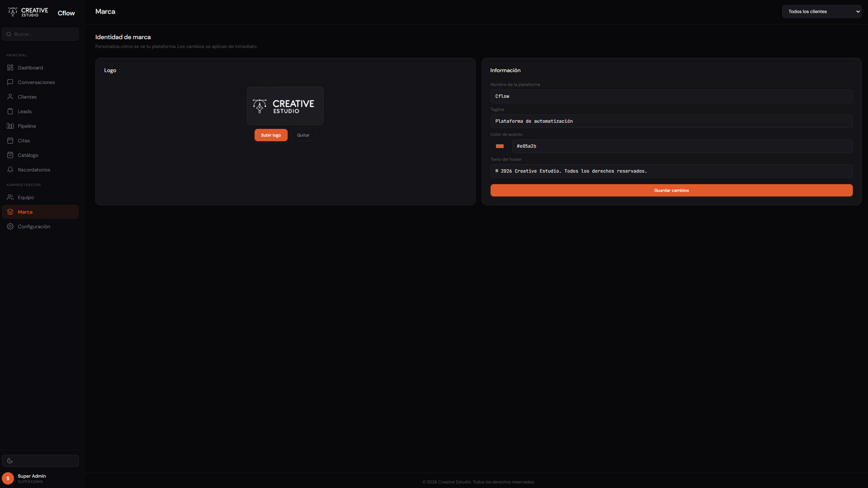Click the Leads clipboard icon
Image resolution: width=868 pixels, height=488 pixels.
coord(10,111)
